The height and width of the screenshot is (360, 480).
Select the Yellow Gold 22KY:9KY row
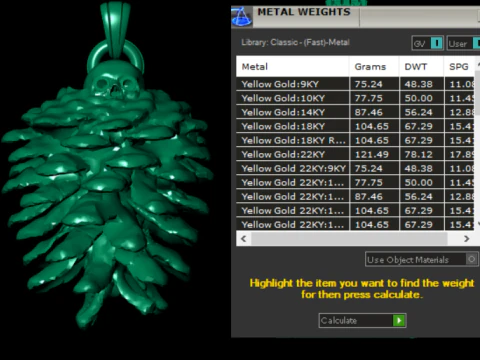(x=355, y=168)
